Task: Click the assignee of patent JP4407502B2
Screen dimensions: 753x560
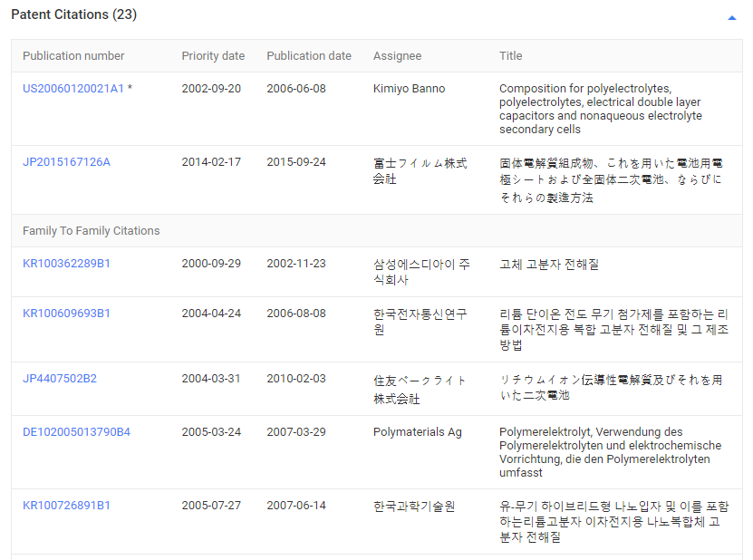Action: pyautogui.click(x=420, y=390)
